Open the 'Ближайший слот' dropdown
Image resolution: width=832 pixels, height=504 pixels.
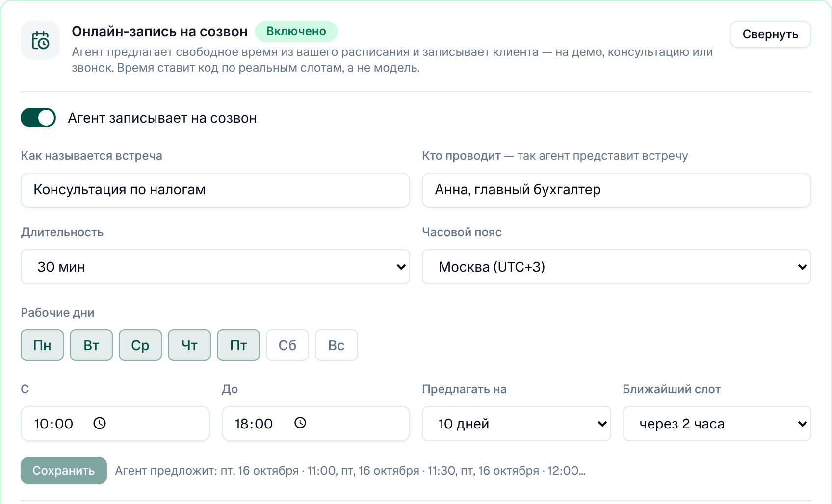pyautogui.click(x=717, y=424)
